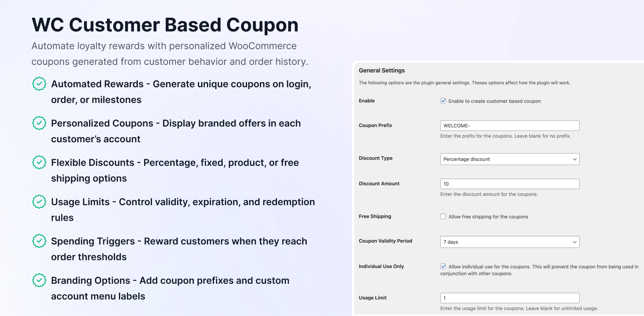The width and height of the screenshot is (644, 316).
Task: Click the checkmark badge beside Branding Options
Action: (39, 280)
